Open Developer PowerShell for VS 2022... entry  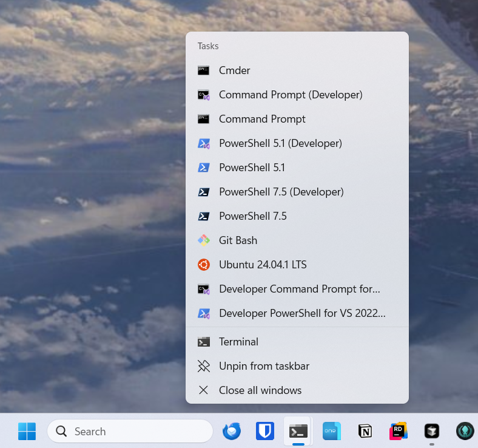pyautogui.click(x=297, y=313)
